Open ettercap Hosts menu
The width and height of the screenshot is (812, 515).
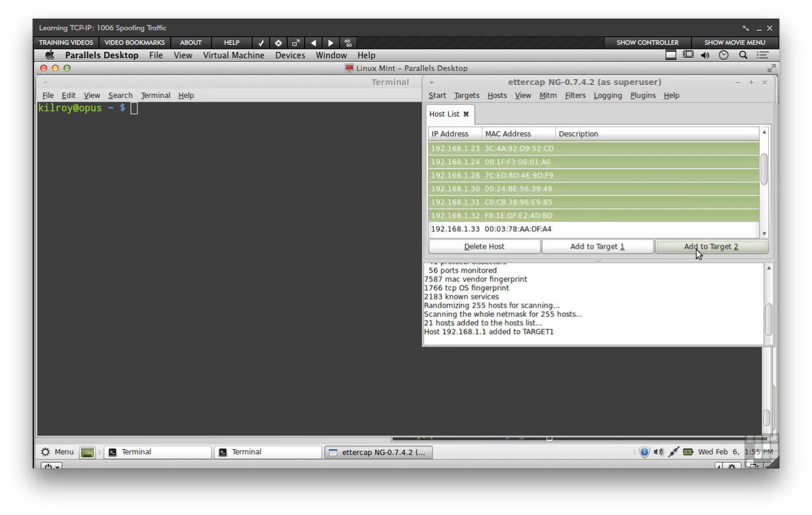coord(497,96)
